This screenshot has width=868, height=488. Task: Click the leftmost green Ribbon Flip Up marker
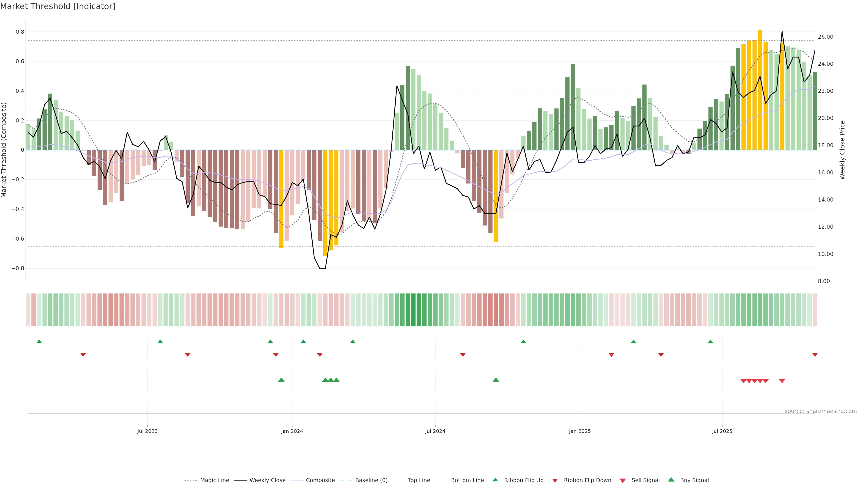tap(39, 342)
